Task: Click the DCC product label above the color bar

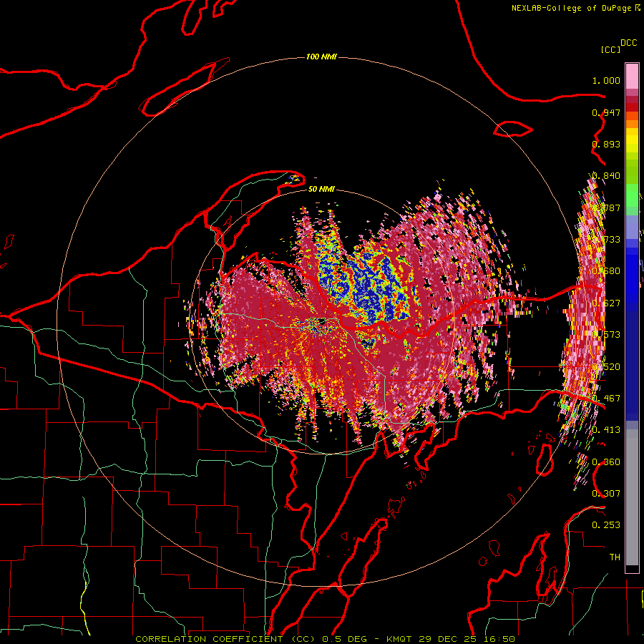Action: [628, 43]
